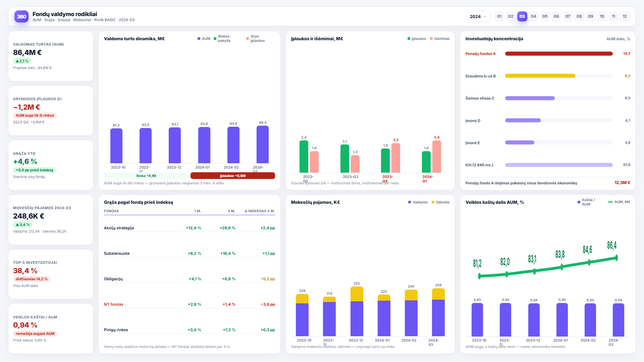Switch to month 09

pyautogui.click(x=590, y=16)
